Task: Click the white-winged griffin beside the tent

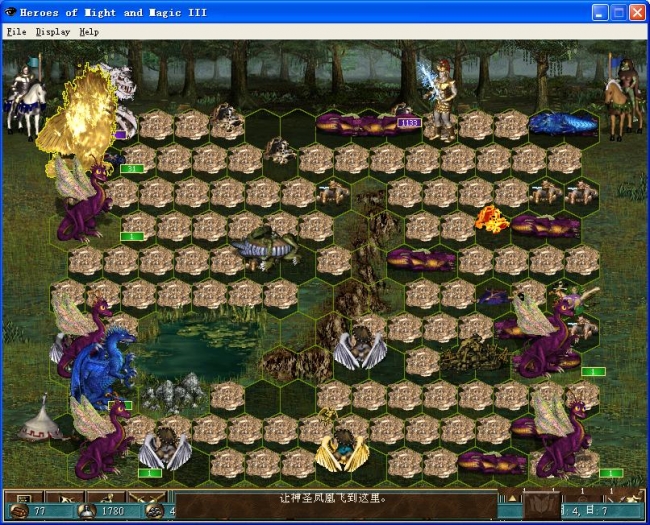Action: pos(165,450)
